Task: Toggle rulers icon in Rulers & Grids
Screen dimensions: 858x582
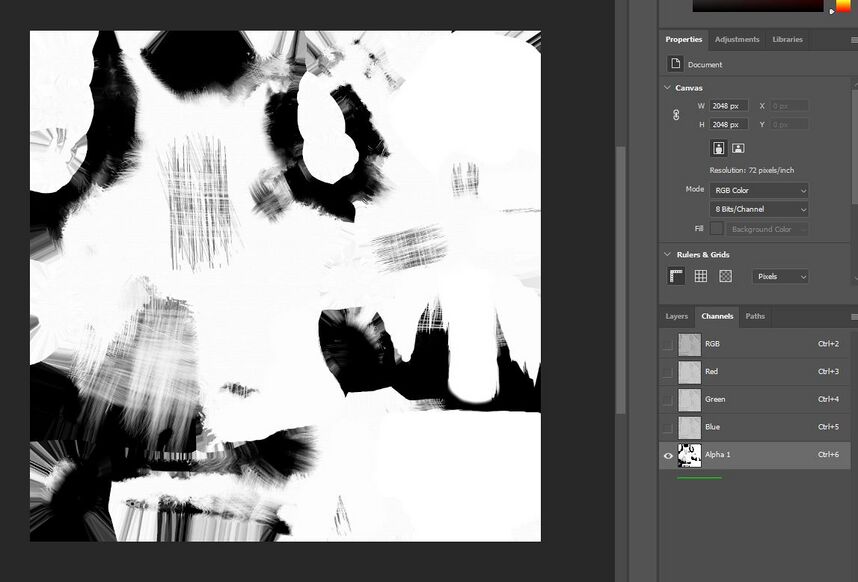Action: [x=676, y=276]
